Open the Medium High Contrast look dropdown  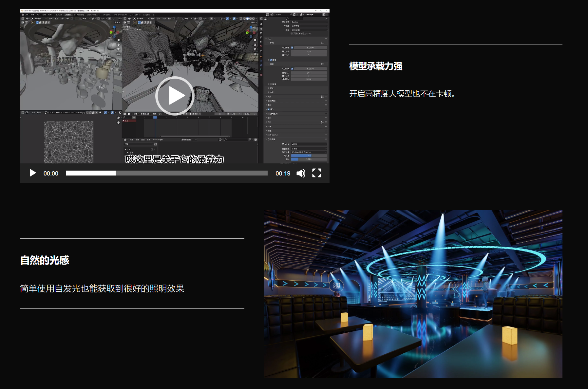(309, 152)
